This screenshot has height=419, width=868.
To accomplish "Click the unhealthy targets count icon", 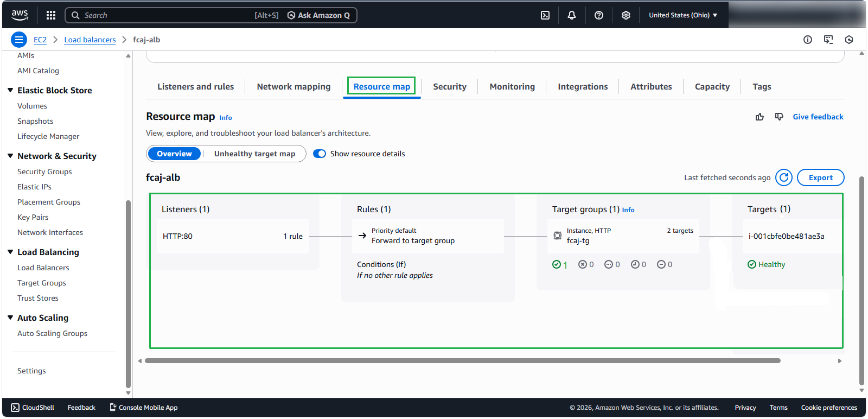I will coord(583,264).
